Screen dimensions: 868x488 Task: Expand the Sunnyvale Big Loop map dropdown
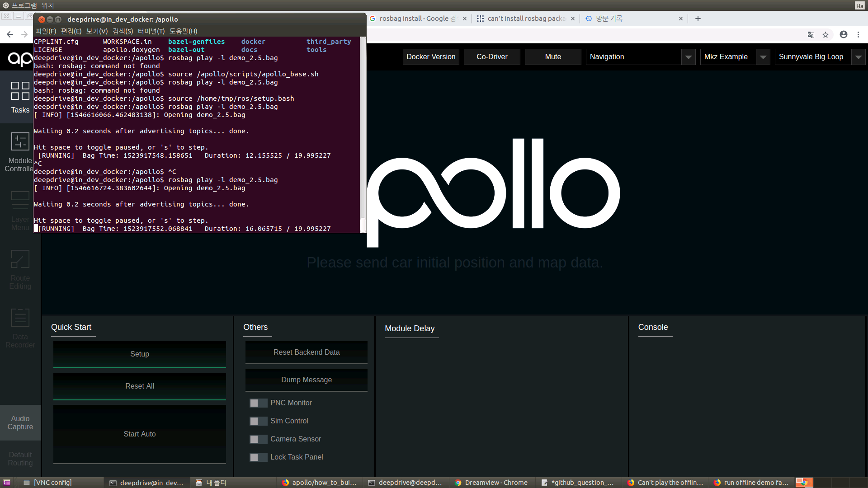pos(858,57)
